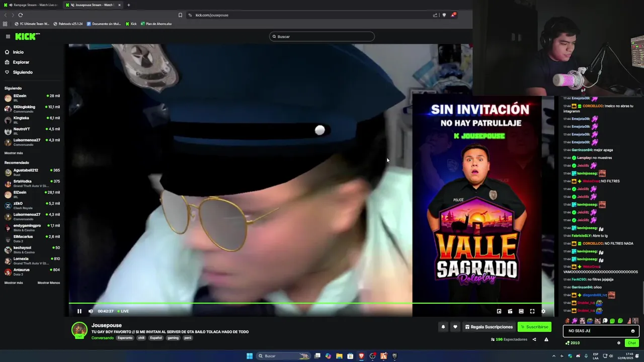The height and width of the screenshot is (362, 644).
Task: Pause the live stream
Action: [x=79, y=311]
